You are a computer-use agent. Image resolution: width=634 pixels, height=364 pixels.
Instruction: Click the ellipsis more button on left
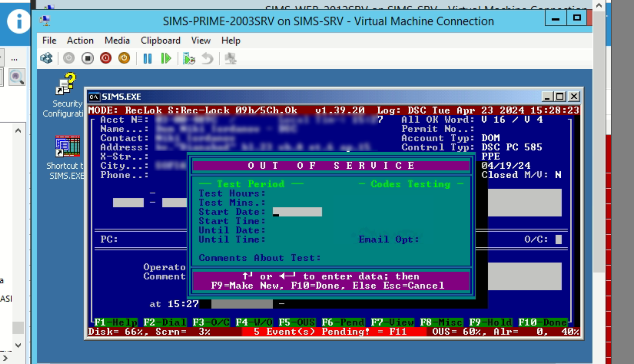pos(14,59)
